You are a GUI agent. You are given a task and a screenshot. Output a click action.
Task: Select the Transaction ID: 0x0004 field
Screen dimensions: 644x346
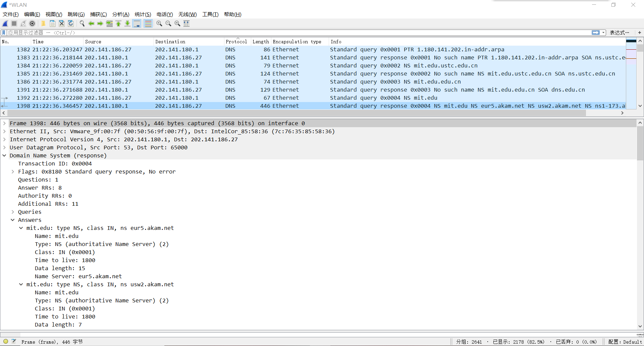point(55,163)
